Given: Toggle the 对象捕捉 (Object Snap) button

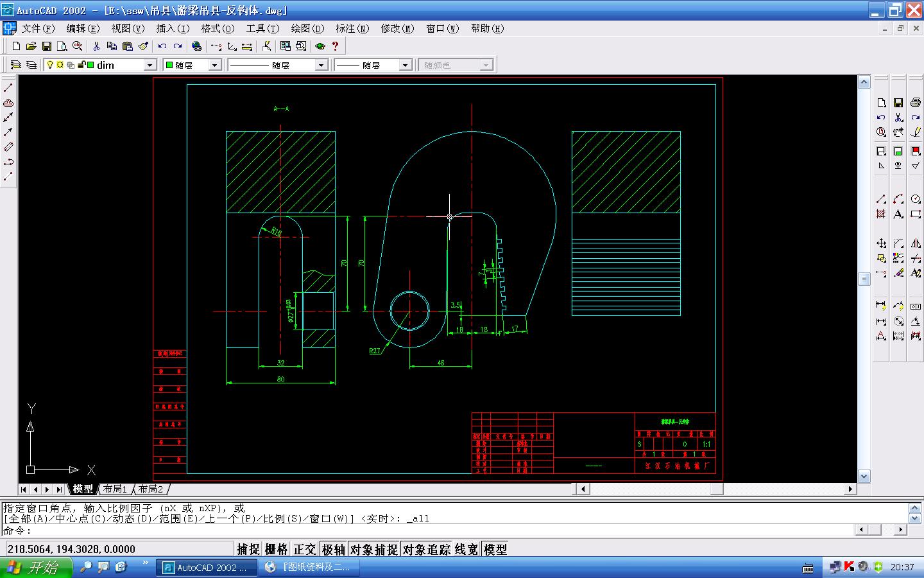Looking at the screenshot, I should point(374,549).
